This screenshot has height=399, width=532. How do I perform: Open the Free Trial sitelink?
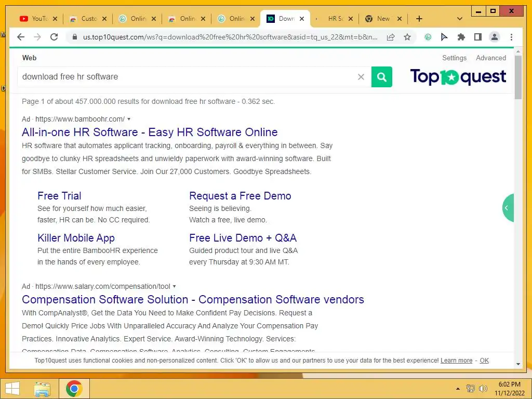(59, 196)
